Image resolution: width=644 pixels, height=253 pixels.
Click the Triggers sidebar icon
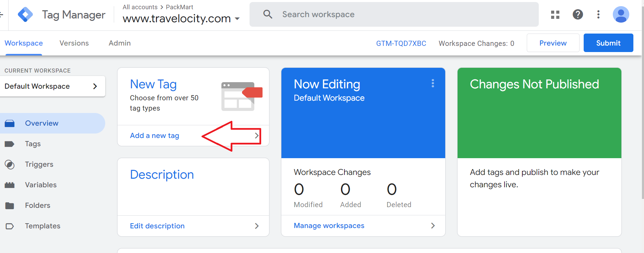click(10, 164)
